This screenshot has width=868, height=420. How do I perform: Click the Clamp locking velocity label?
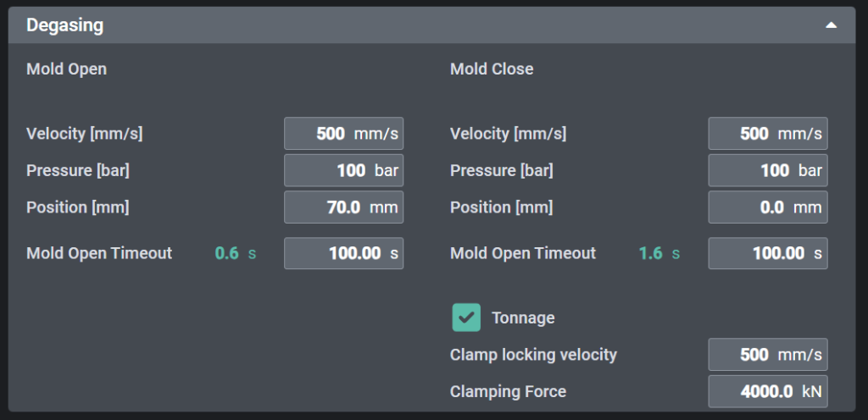pyautogui.click(x=533, y=355)
